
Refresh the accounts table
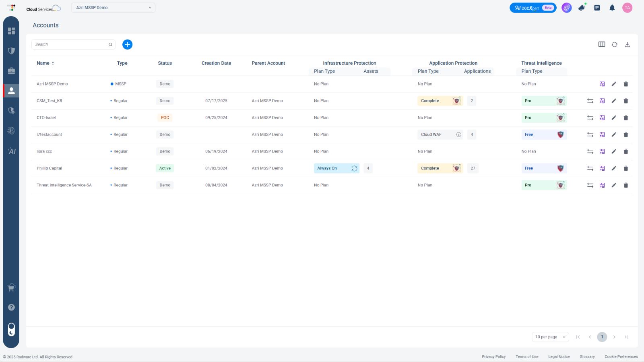(614, 44)
